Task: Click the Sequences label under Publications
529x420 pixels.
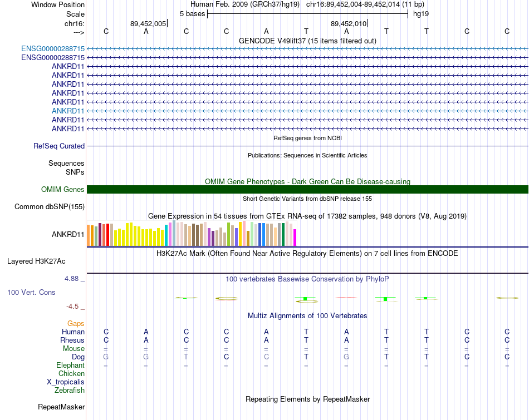Action: [x=66, y=163]
